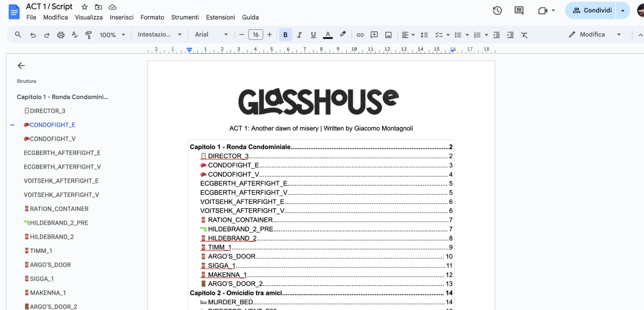Undo the last action
The height and width of the screenshot is (310, 644).
click(33, 35)
